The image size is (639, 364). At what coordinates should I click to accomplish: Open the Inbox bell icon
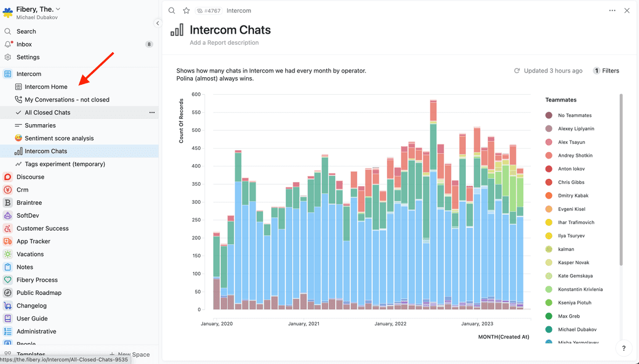[8, 44]
